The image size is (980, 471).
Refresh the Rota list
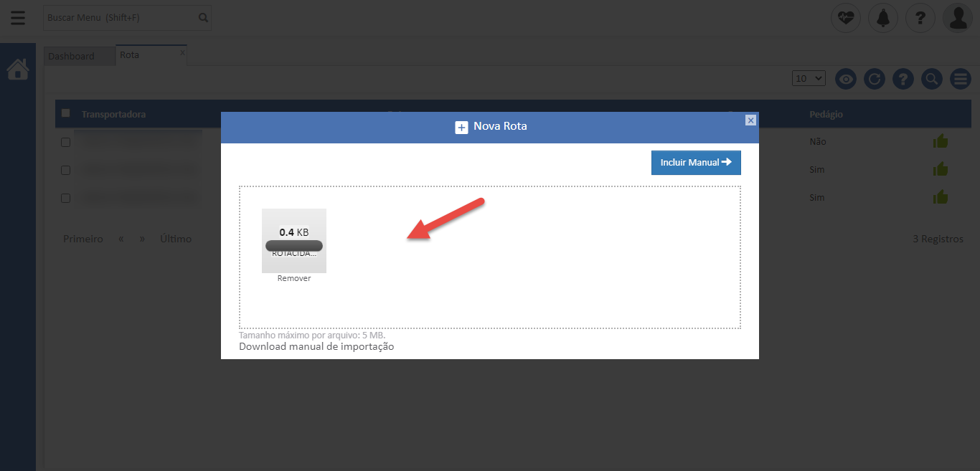(x=874, y=79)
